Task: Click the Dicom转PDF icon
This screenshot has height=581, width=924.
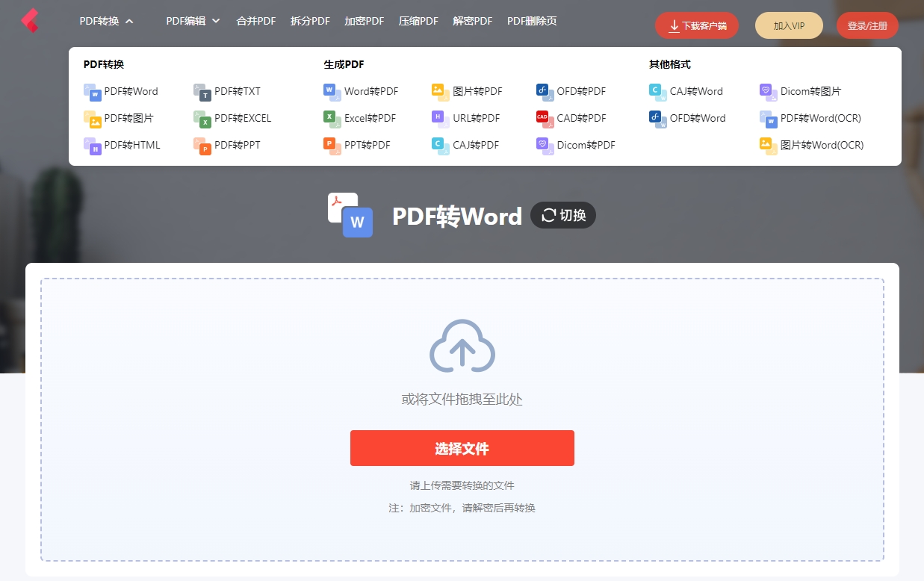Action: (545, 146)
